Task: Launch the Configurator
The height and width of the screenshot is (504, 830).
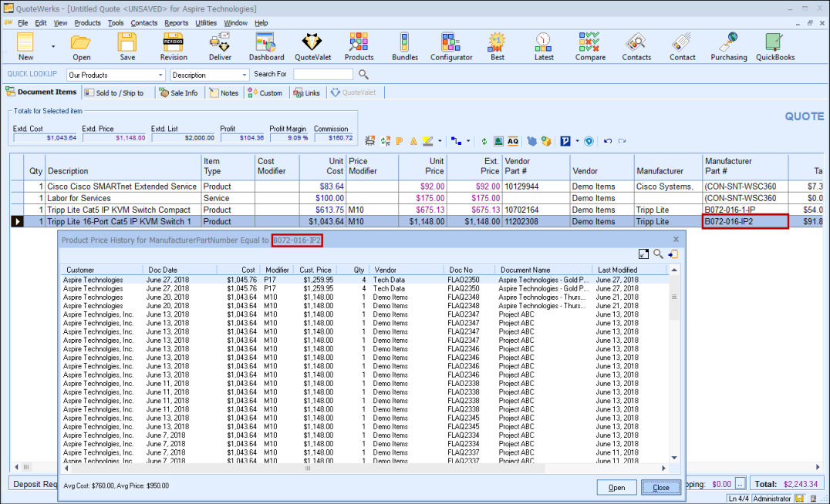Action: point(451,46)
